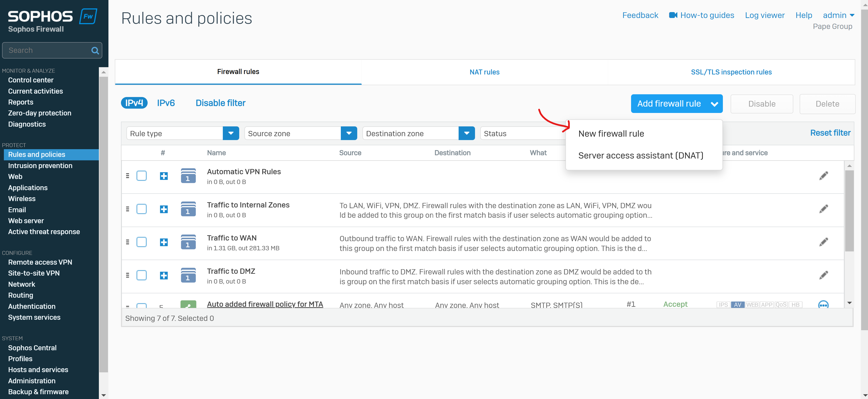
Task: Edit Traffic to Internal Zones pencil icon
Action: point(824,209)
